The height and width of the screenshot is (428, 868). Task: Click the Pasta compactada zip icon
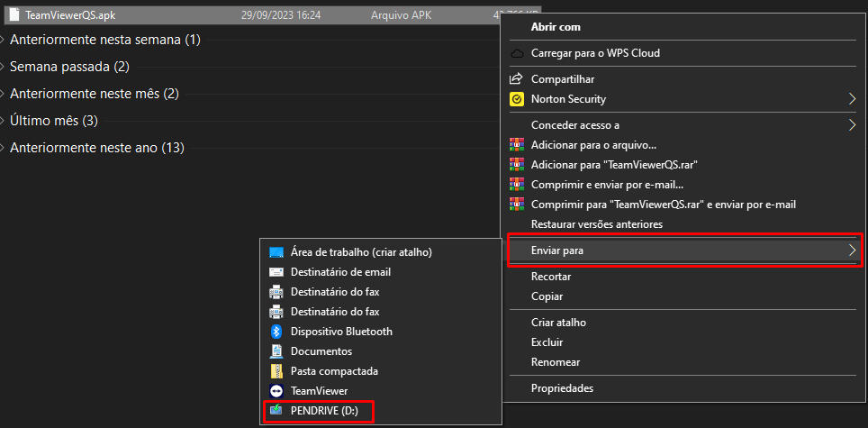pos(276,371)
